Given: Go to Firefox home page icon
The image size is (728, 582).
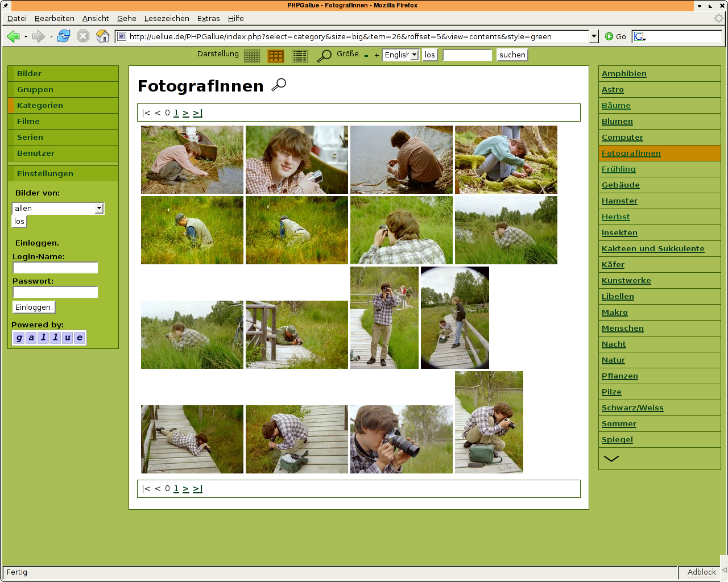Looking at the screenshot, I should pyautogui.click(x=102, y=36).
